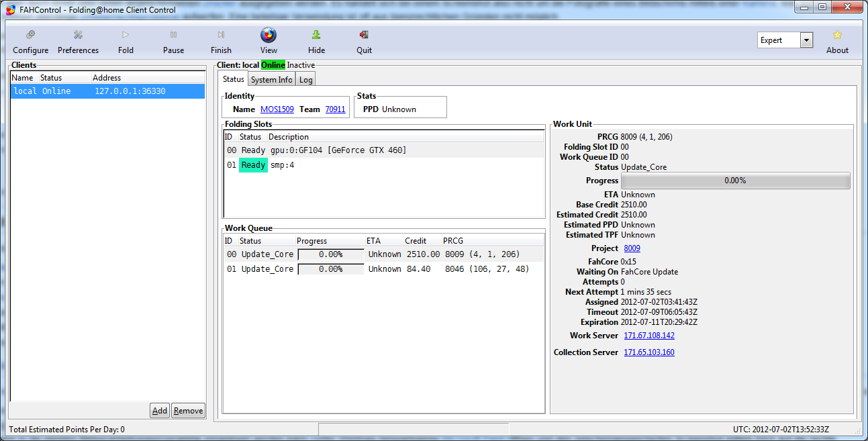Click the Waiting On FahCore Update value
The height and width of the screenshot is (441, 868).
point(649,272)
